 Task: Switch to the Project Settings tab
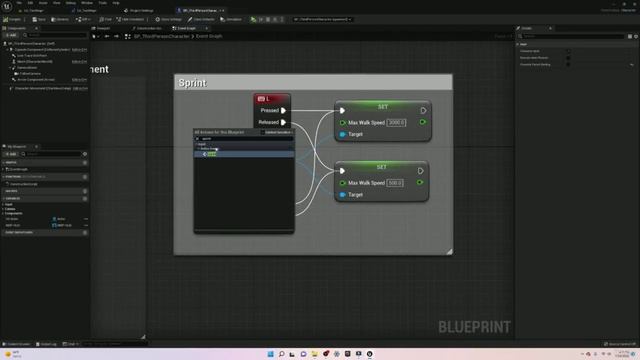pyautogui.click(x=139, y=11)
